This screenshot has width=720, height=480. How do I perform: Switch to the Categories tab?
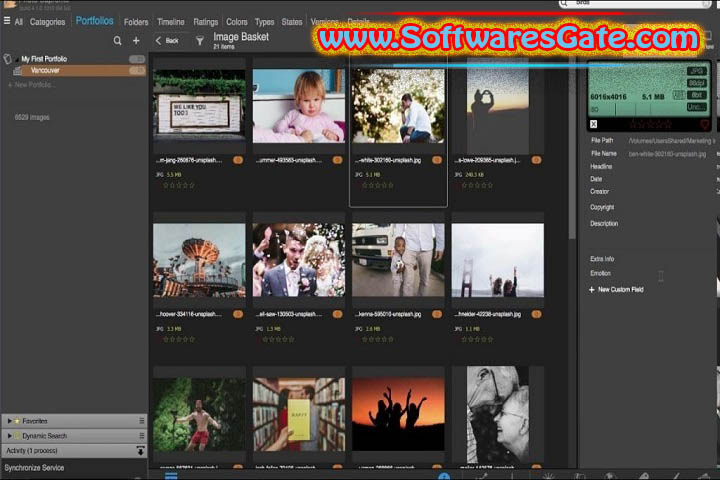click(x=47, y=22)
